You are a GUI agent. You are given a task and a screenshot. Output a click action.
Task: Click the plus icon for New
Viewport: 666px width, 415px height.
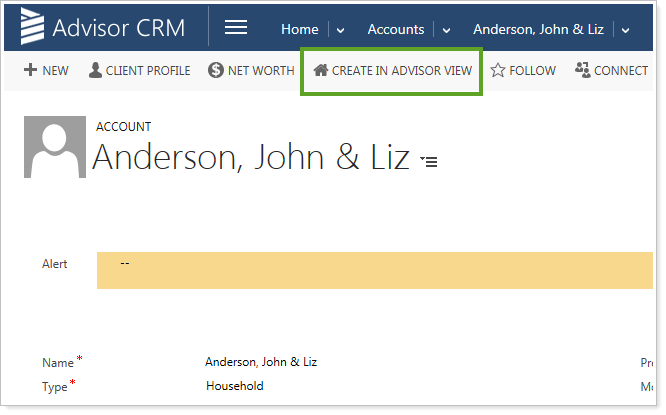30,70
